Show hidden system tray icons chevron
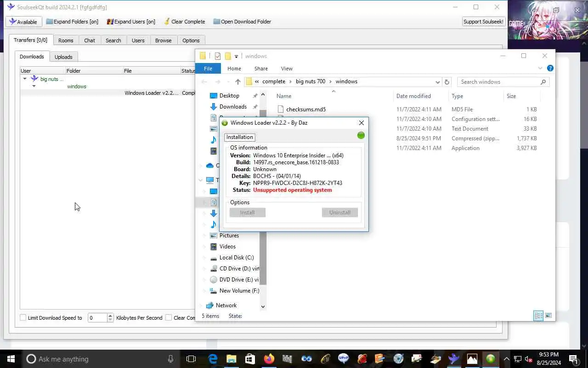This screenshot has height=368, width=588. (x=506, y=359)
